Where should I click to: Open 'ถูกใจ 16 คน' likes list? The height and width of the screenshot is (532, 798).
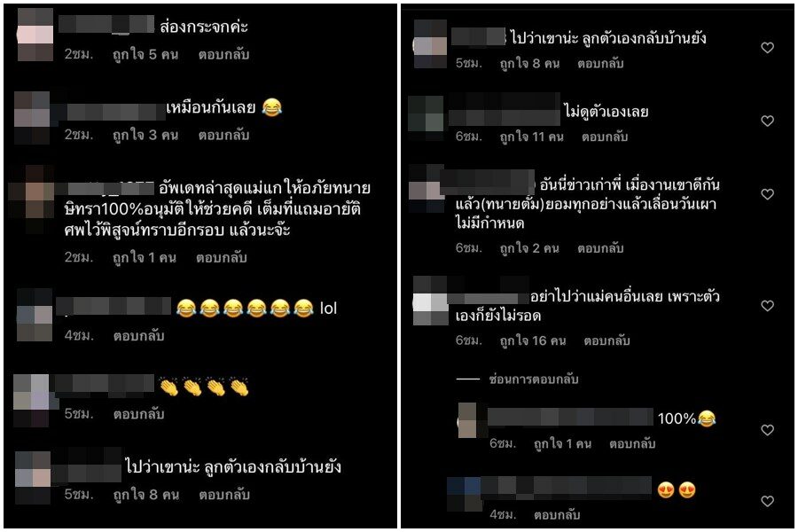click(x=533, y=340)
